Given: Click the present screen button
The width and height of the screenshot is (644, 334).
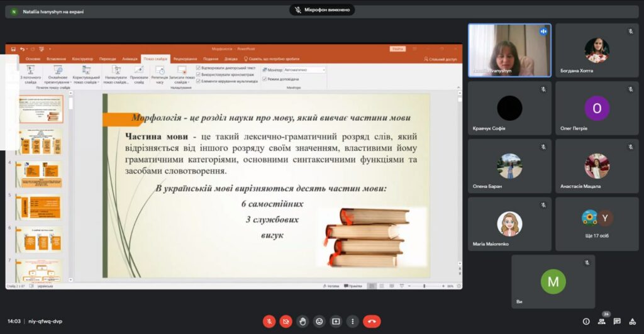Looking at the screenshot, I should [336, 321].
